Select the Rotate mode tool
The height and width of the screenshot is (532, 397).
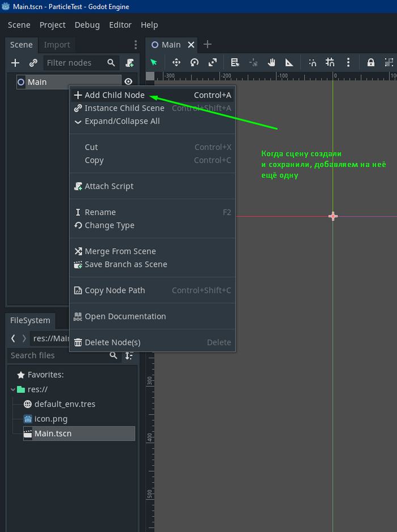195,62
